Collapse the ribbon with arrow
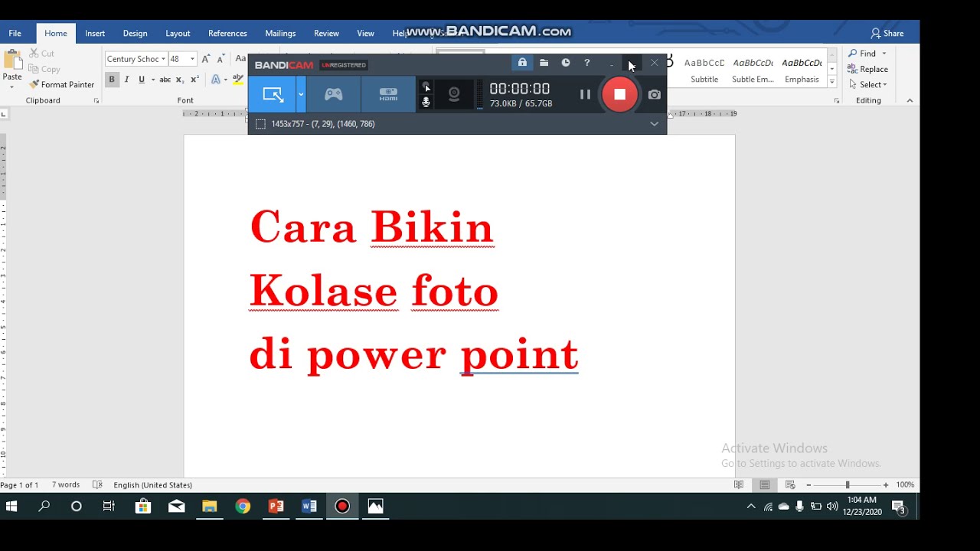980x551 pixels. 910,100
